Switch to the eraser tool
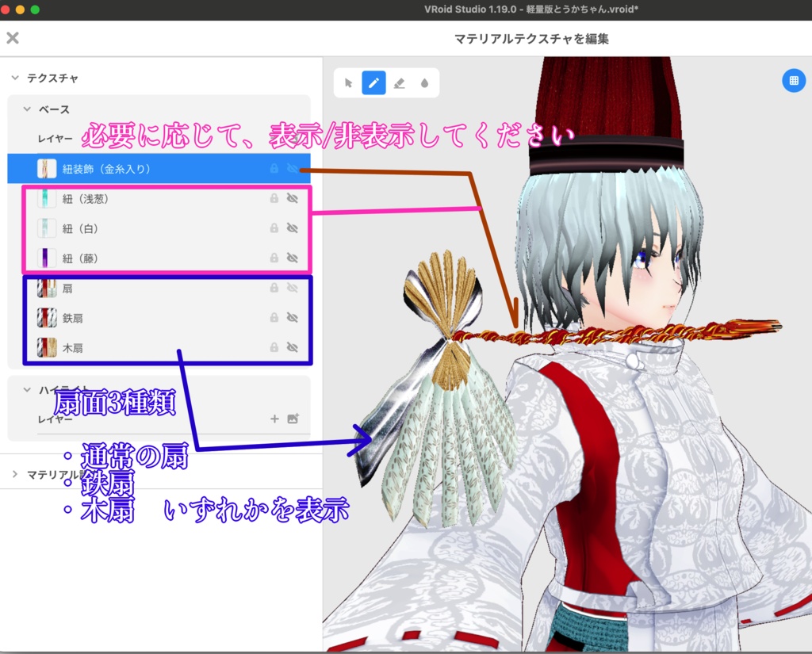Image resolution: width=812 pixels, height=654 pixels. [x=400, y=82]
